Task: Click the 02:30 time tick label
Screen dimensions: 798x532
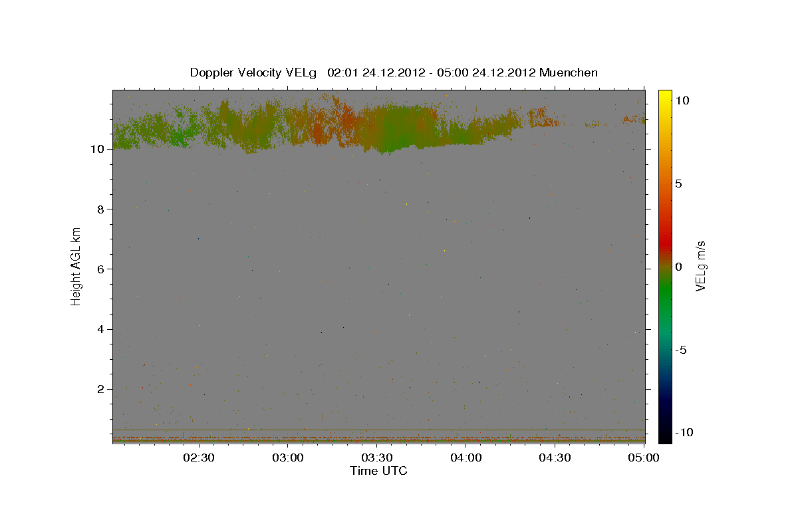Action: point(199,458)
